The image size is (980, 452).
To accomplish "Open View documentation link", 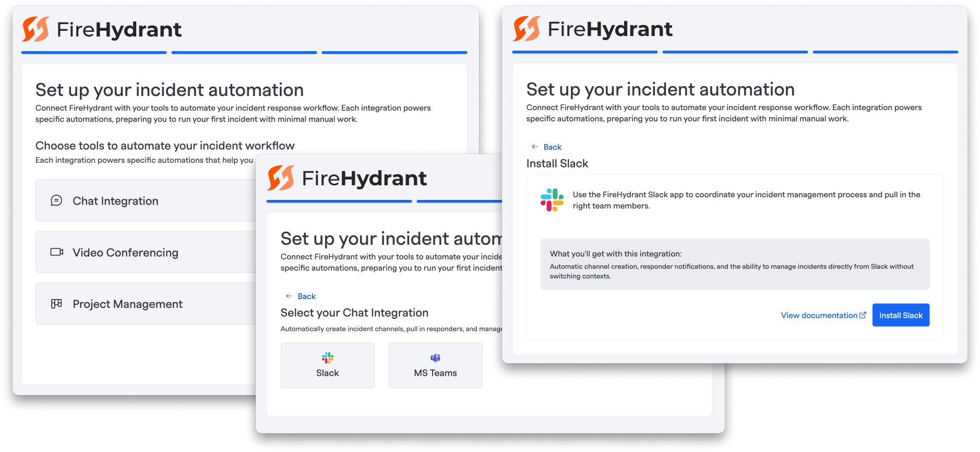I will click(823, 315).
